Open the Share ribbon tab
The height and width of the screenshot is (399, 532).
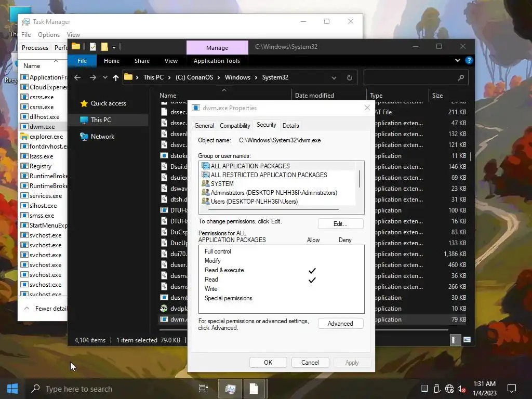click(142, 61)
